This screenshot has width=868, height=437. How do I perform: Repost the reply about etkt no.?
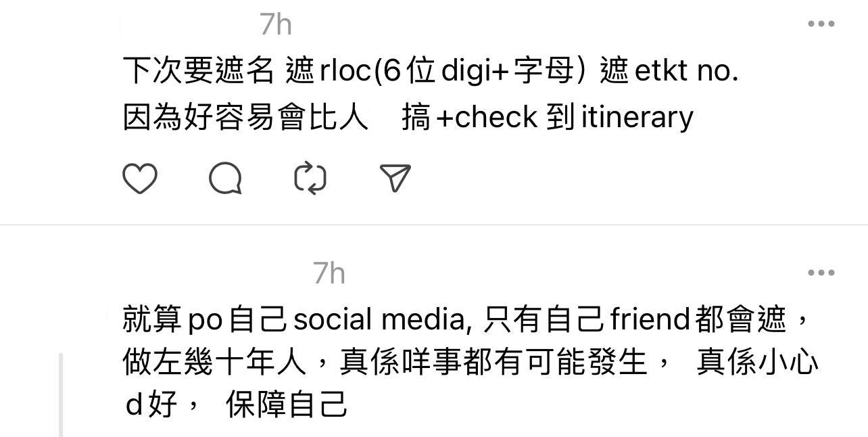click(310, 179)
